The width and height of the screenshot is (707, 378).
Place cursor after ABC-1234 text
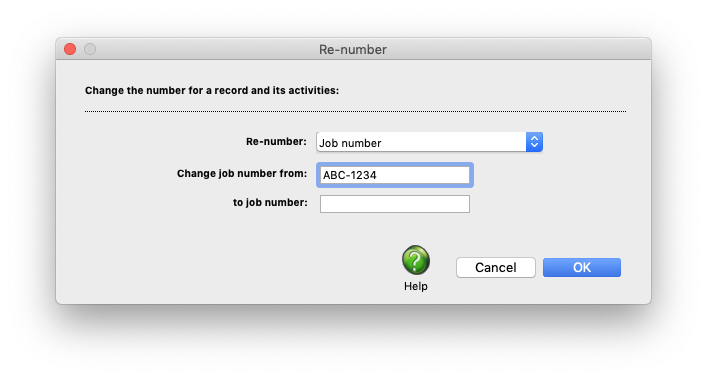tap(378, 175)
